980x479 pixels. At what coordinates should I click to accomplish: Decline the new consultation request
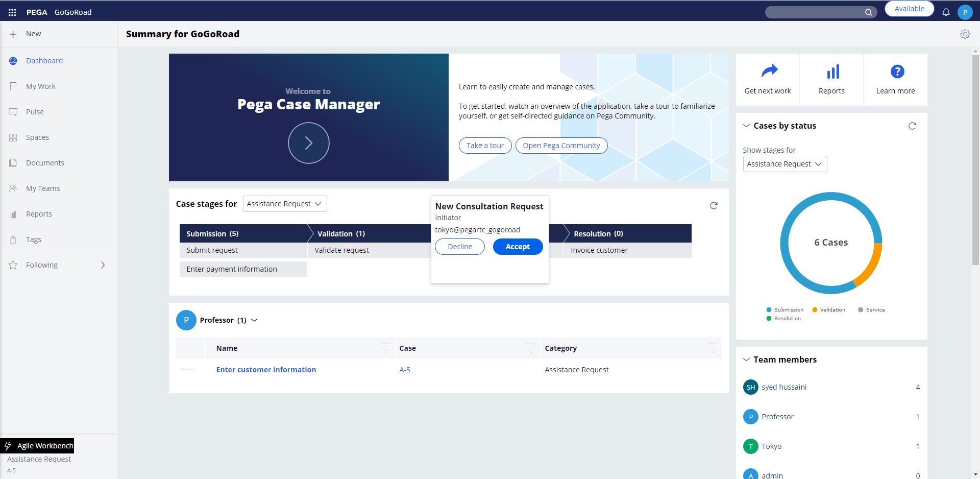coord(460,247)
